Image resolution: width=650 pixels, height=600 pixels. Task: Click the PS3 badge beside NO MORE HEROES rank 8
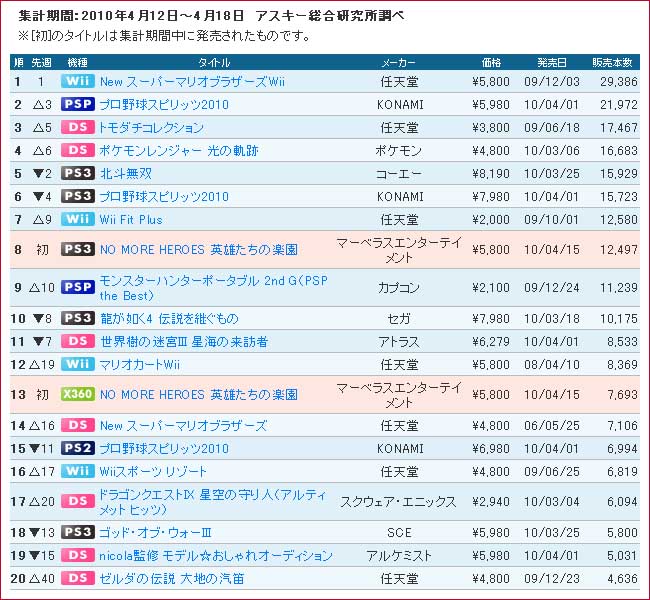pyautogui.click(x=78, y=249)
